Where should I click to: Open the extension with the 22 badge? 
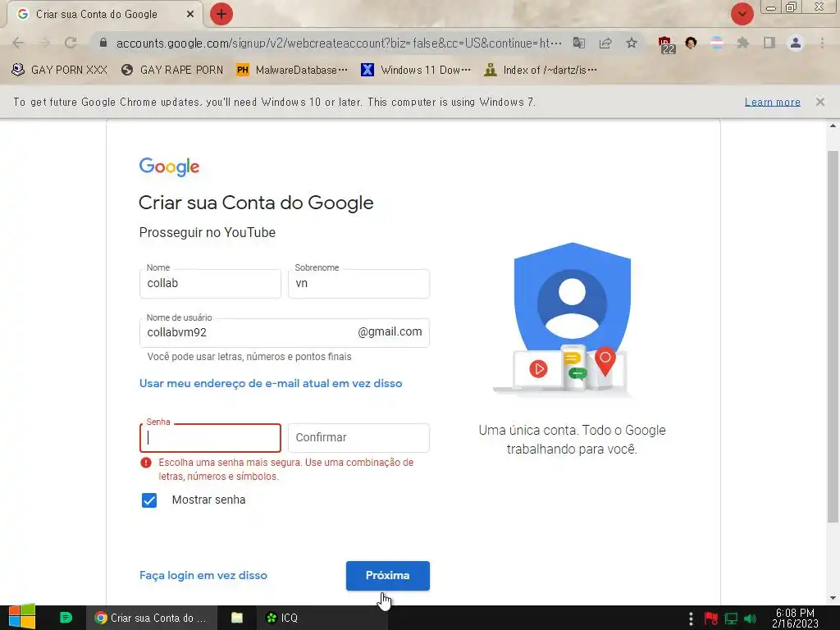pos(666,44)
